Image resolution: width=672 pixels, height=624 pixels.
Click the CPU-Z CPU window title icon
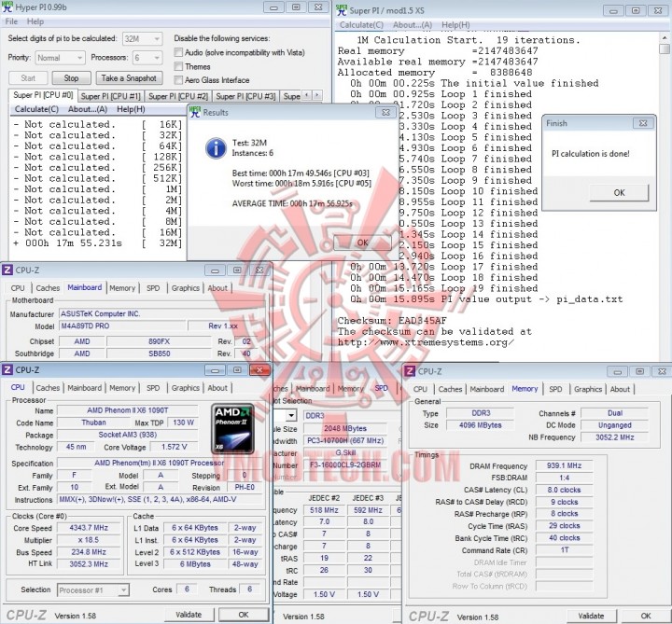coord(7,369)
